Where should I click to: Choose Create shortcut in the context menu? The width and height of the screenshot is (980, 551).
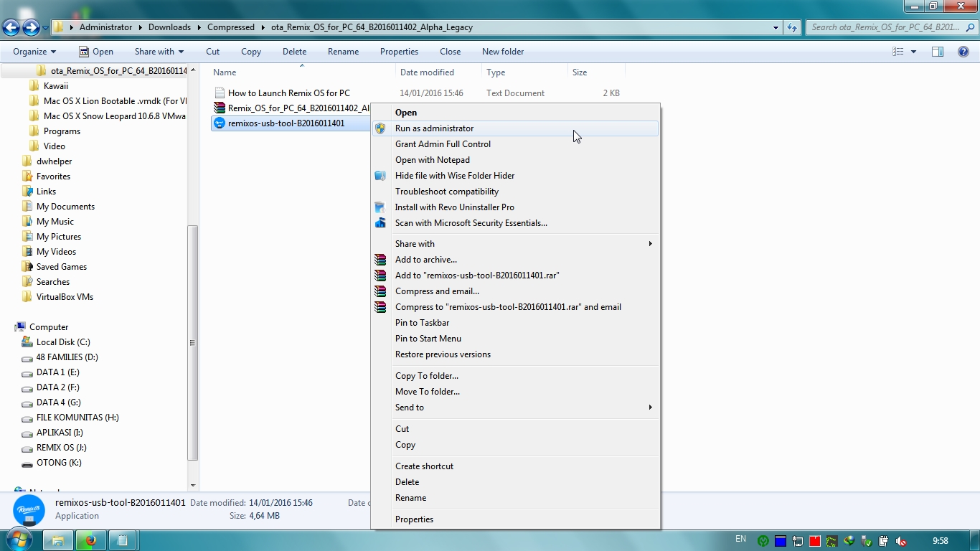[x=515, y=466]
